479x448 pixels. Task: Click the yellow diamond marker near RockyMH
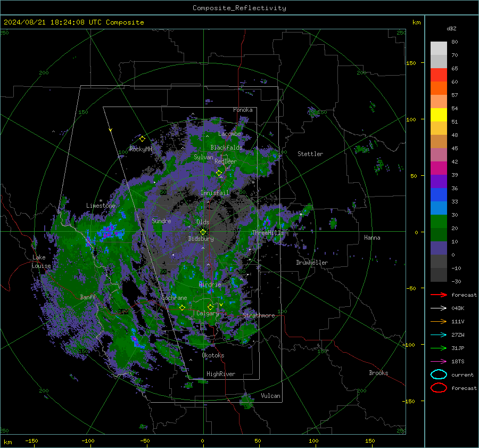pos(142,139)
